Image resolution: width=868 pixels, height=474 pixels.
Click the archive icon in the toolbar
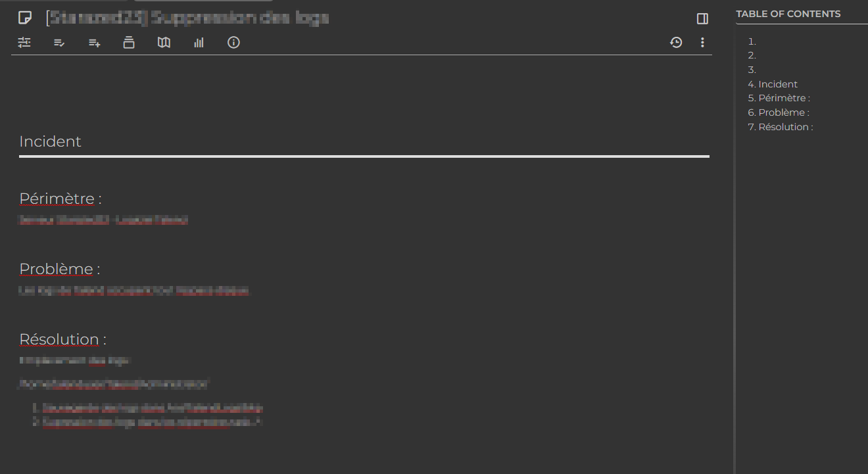coord(129,42)
